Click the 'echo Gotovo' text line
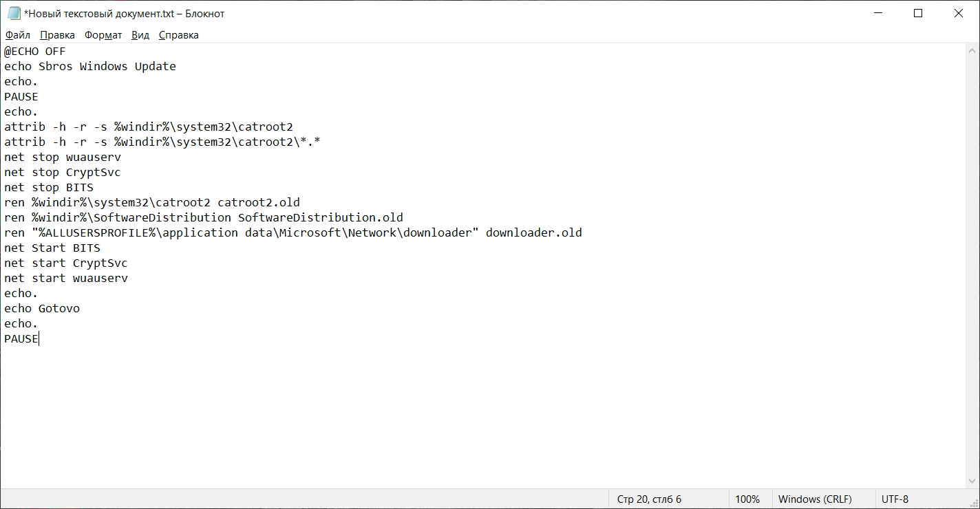 pyautogui.click(x=42, y=309)
